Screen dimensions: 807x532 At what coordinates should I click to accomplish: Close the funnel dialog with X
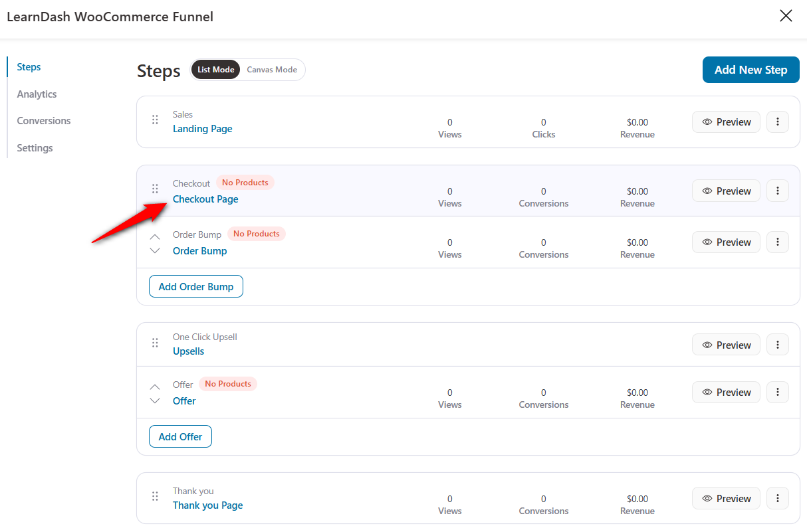(786, 16)
